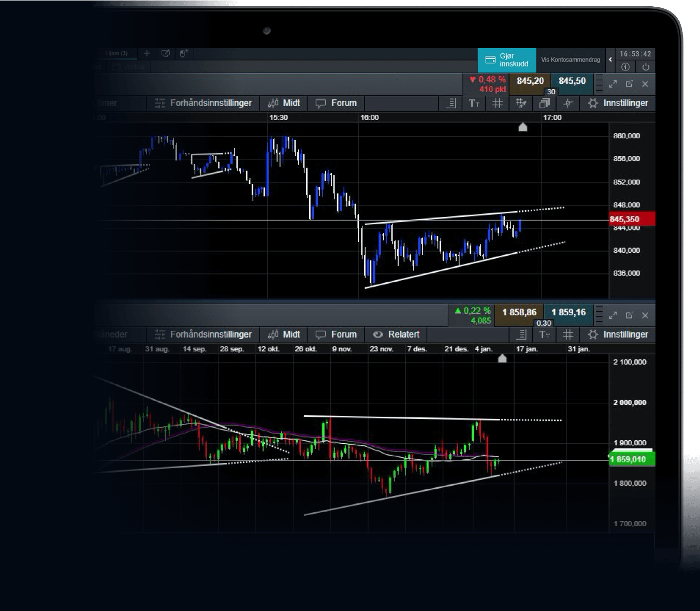Expand top chart to fullscreen
This screenshot has height=611, width=700.
coord(612,84)
